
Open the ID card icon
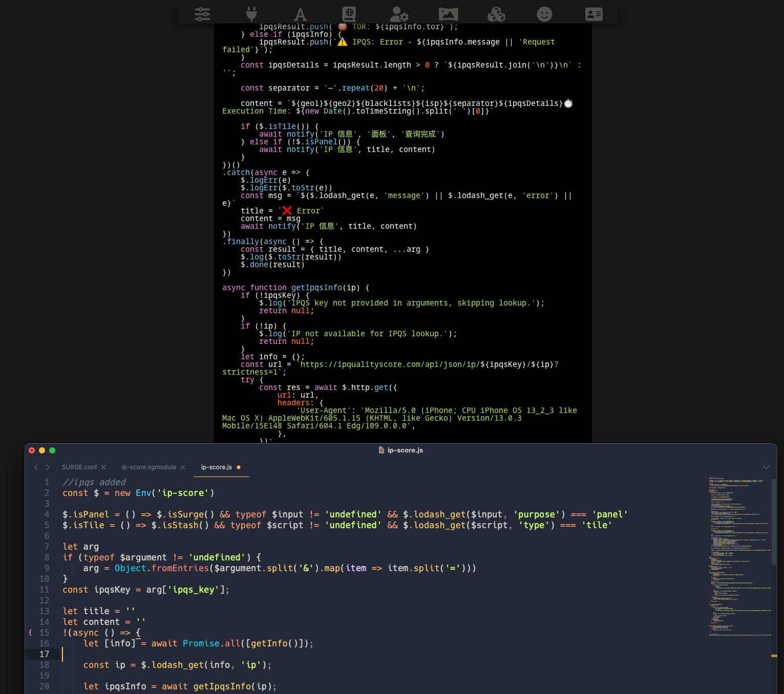click(594, 14)
